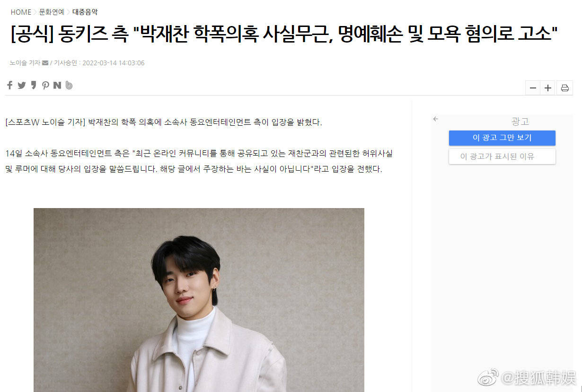Open 문화연예 breadcrumb section

52,12
